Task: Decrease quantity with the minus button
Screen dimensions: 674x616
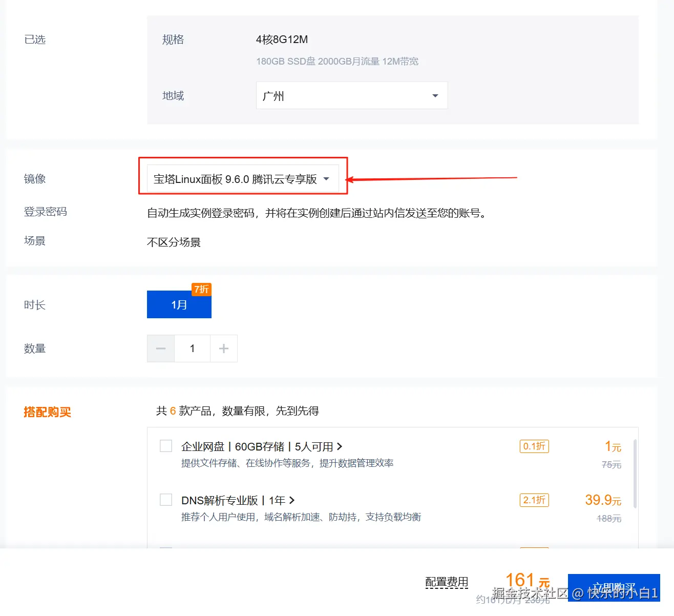Action: (x=161, y=348)
